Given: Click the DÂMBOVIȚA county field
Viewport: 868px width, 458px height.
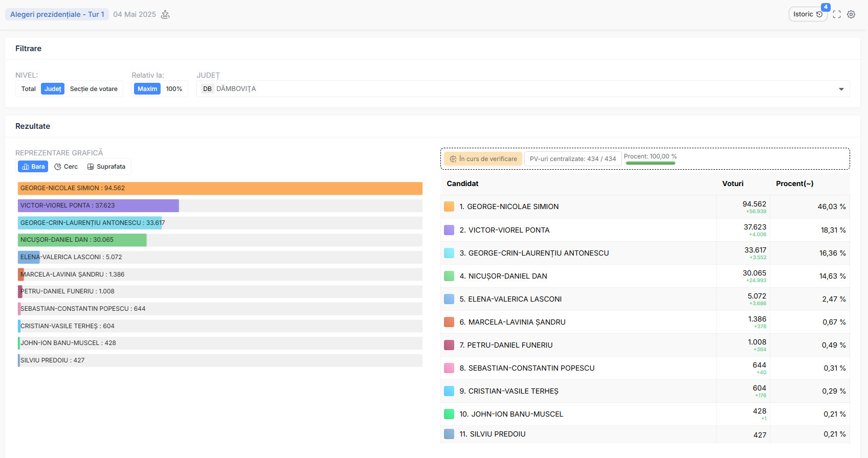Looking at the screenshot, I should pyautogui.click(x=523, y=89).
